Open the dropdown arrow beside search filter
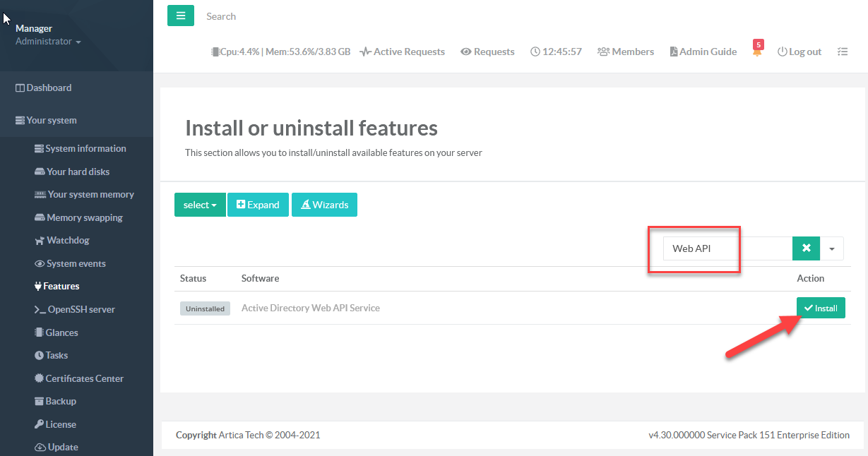This screenshot has height=456, width=868. click(x=832, y=248)
